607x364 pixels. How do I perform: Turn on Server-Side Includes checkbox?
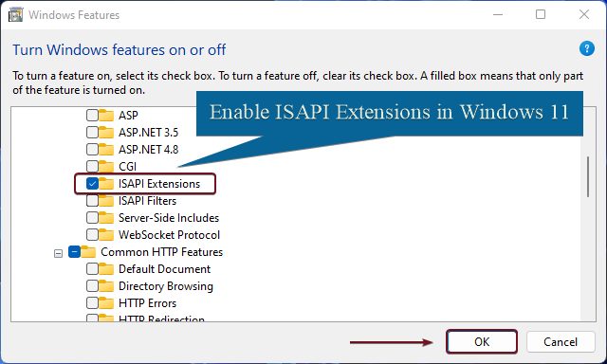pyautogui.click(x=92, y=218)
